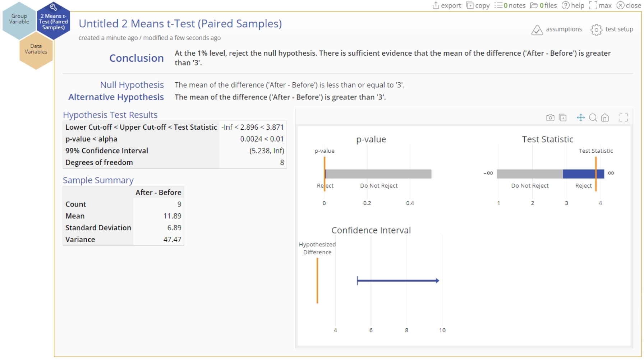Screen dimensions: 644x360
Task: Open the Data Variables hexagon
Action: coord(36,49)
